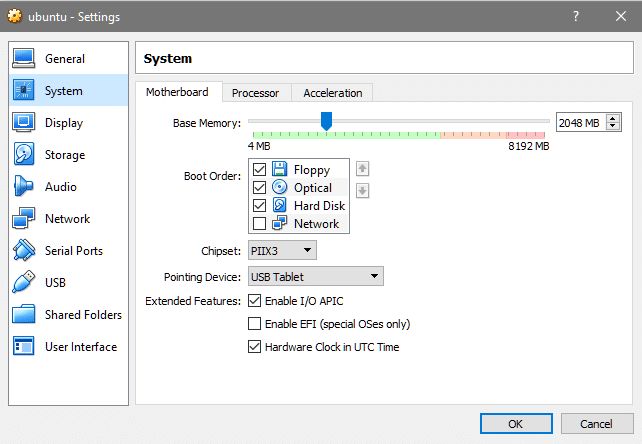This screenshot has width=642, height=444.
Task: Click the Hard Disk icon in boot order
Action: pos(279,205)
